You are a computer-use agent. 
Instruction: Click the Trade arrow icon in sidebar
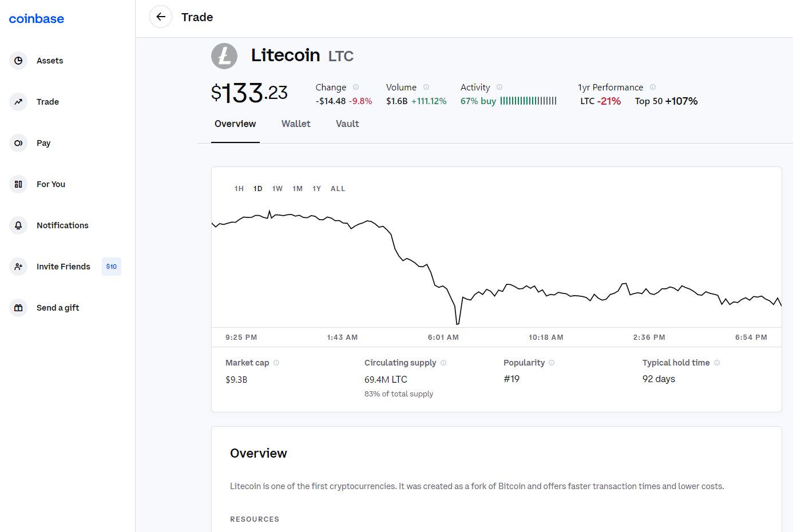18,102
